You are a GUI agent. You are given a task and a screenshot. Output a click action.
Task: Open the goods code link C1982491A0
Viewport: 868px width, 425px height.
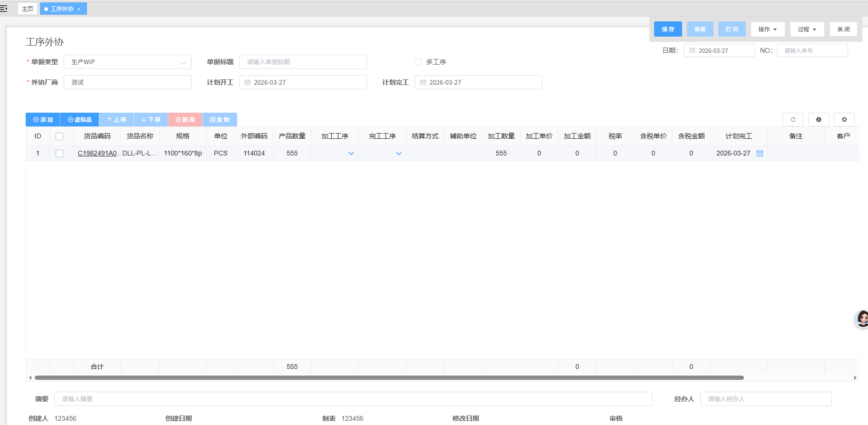[97, 154]
